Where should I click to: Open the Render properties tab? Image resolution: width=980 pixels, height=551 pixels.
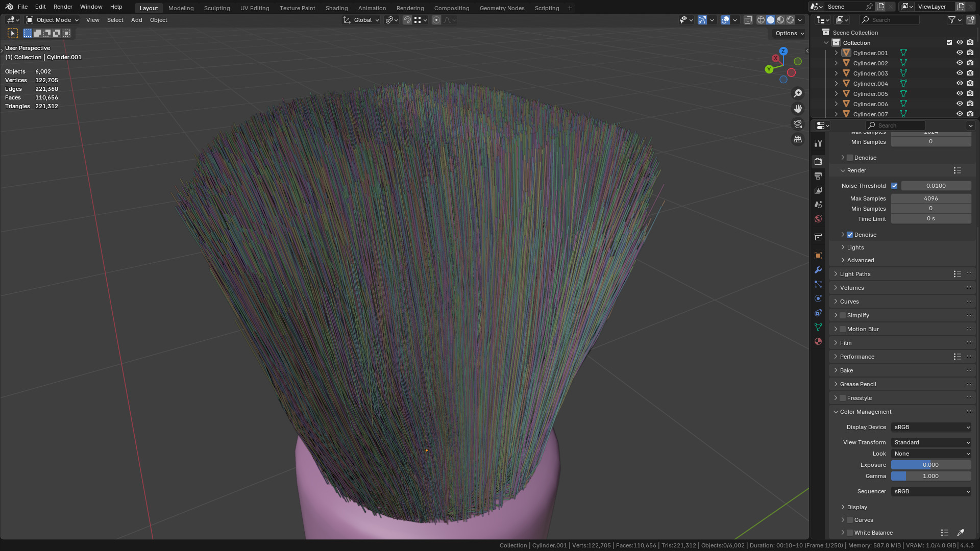coord(818,161)
